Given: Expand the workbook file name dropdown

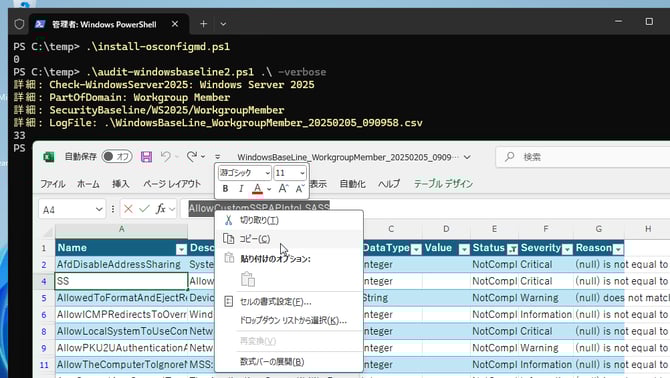Looking at the screenshot, I should pyautogui.click(x=467, y=157).
